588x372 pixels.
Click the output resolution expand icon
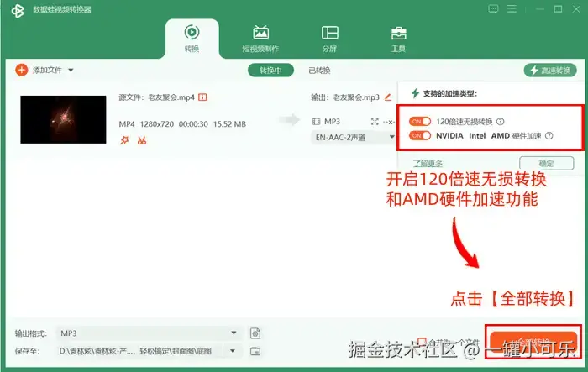tap(375, 122)
